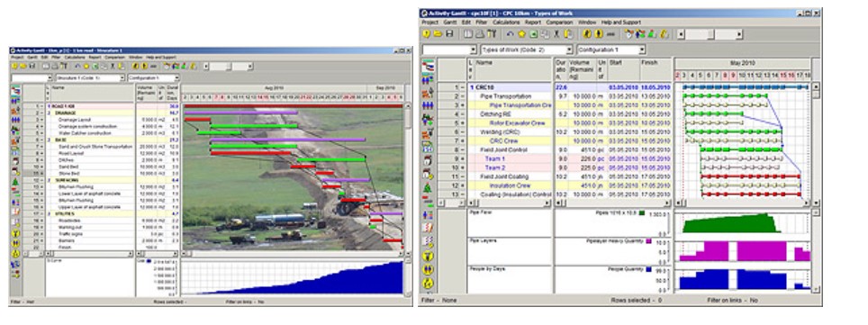Viewport: 868px width, 325px height.
Task: Click the top yellow round icon in the CPC 10km sidebar
Action: coord(428,256)
